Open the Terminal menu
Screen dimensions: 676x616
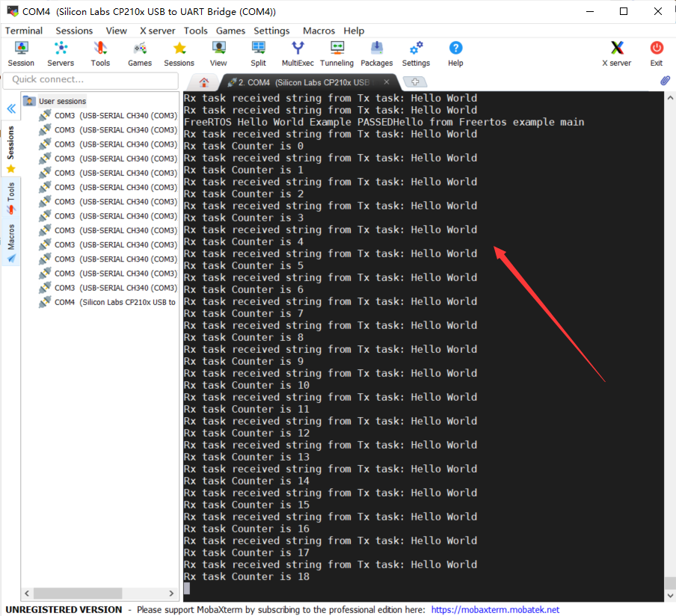click(24, 31)
